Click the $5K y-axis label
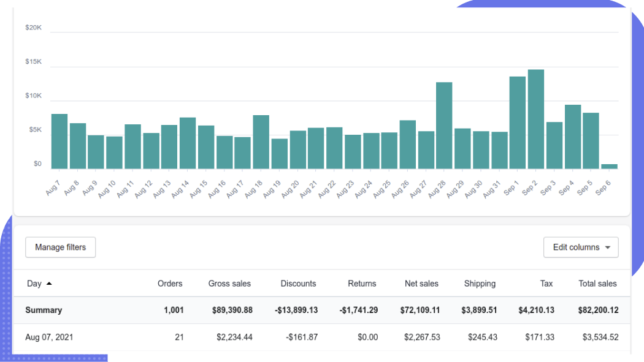Viewport: 644px width, 362px height. click(x=36, y=130)
